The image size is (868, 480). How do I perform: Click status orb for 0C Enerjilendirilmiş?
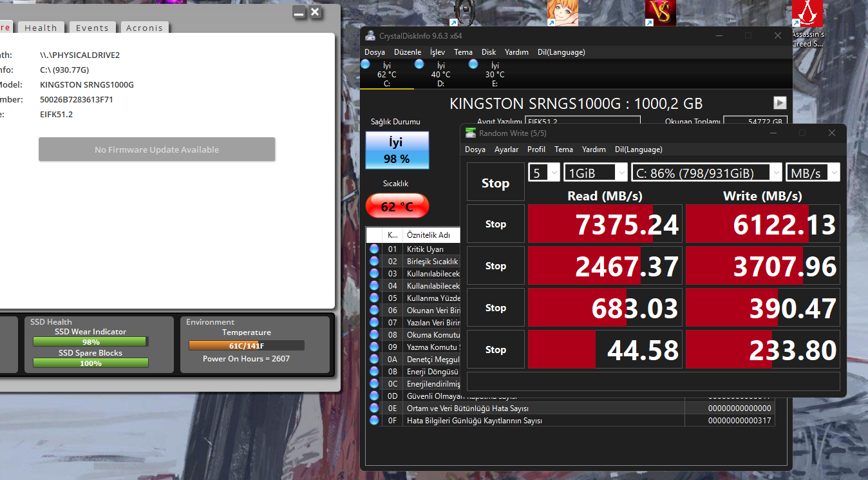click(x=374, y=383)
